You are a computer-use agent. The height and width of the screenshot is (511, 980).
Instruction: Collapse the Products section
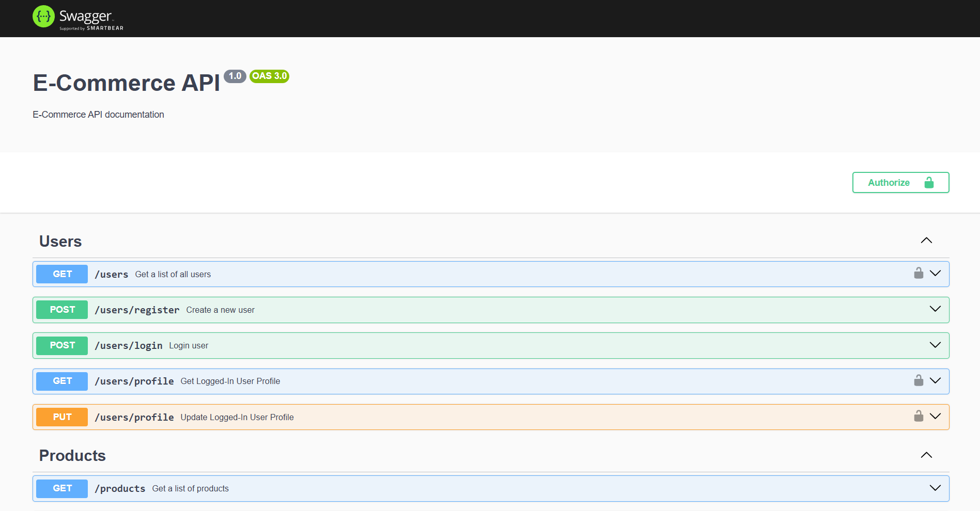(x=926, y=455)
